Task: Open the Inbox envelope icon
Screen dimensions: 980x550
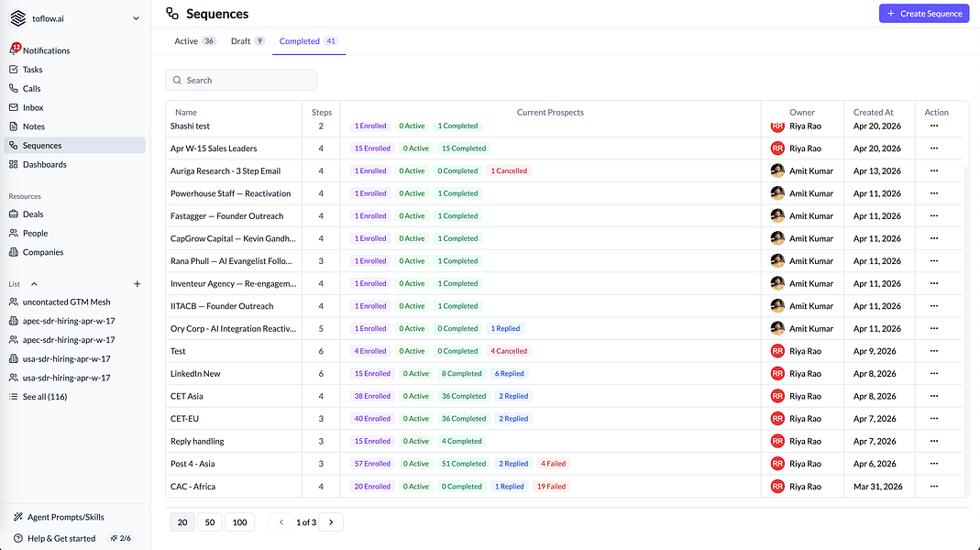Action: coord(14,107)
